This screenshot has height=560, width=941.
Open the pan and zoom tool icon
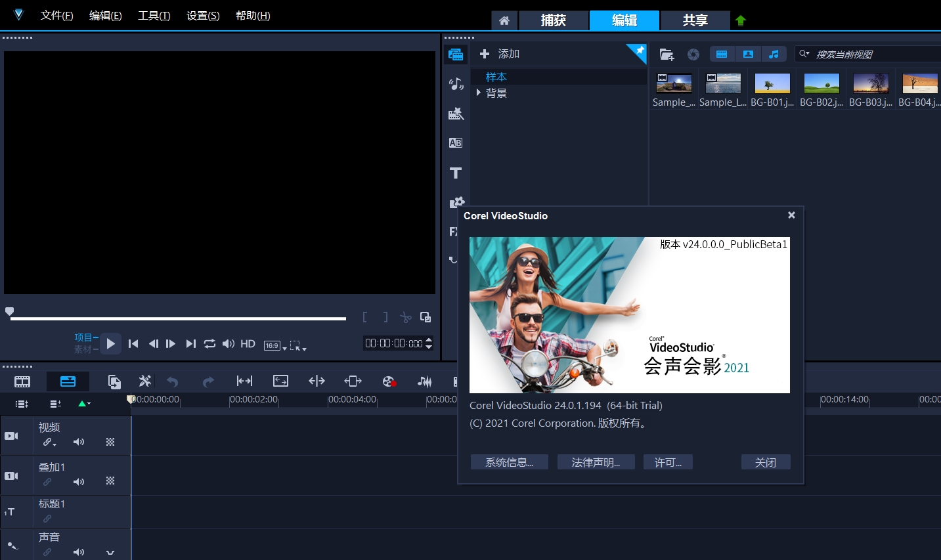pyautogui.click(x=280, y=381)
